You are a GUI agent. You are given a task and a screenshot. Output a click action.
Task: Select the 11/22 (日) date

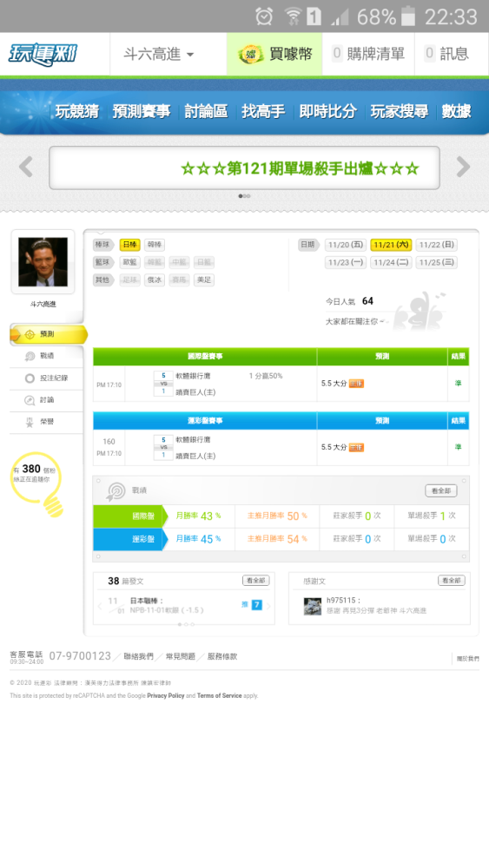tap(436, 245)
